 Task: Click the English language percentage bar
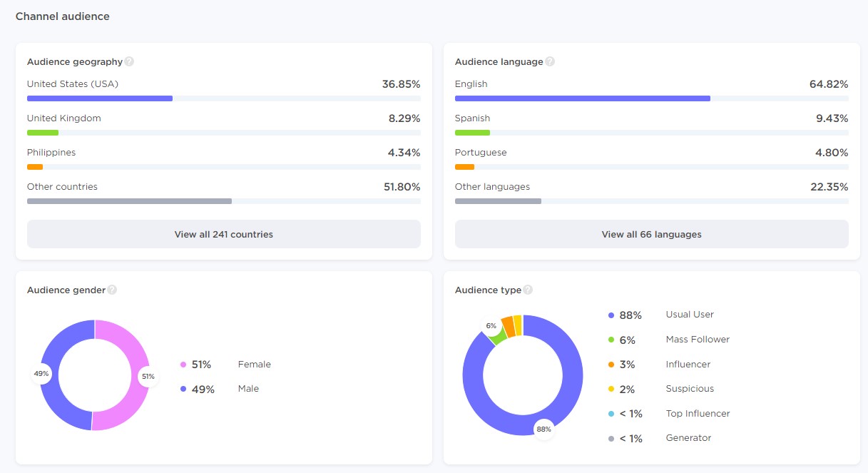click(582, 98)
